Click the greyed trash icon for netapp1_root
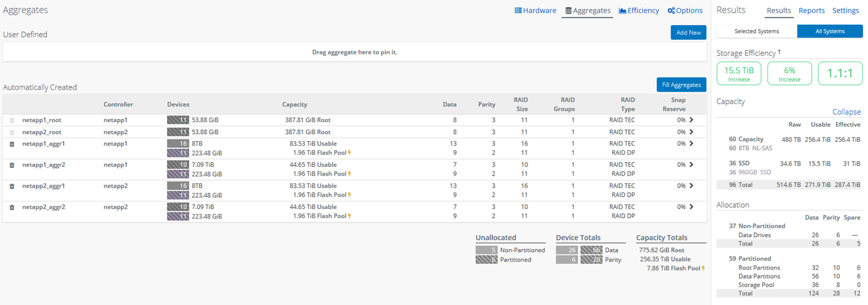 [12, 120]
